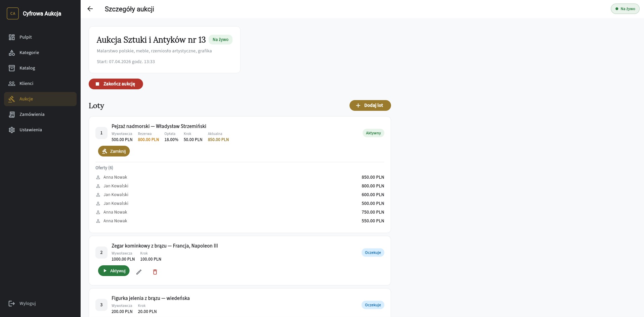Click the CA logo icon
Image resolution: width=644 pixels, height=317 pixels.
coord(13,14)
